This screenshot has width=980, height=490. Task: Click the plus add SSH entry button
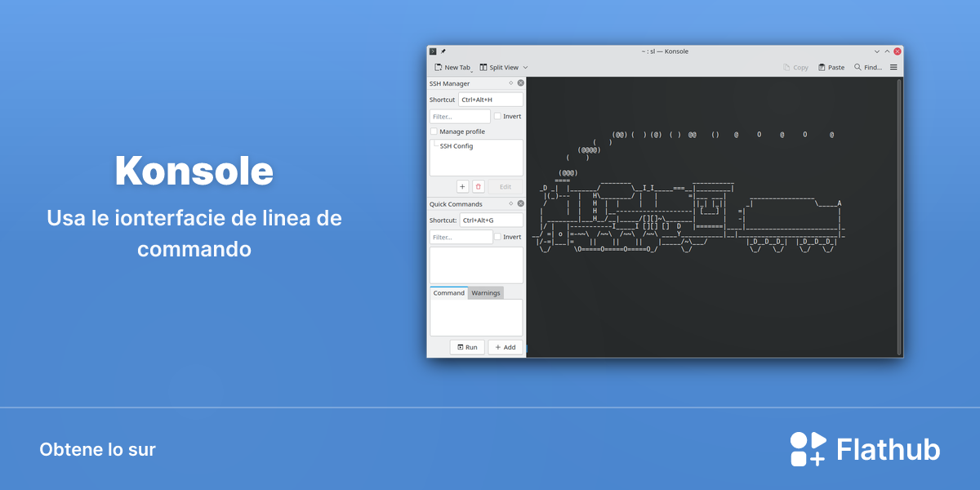click(x=462, y=187)
